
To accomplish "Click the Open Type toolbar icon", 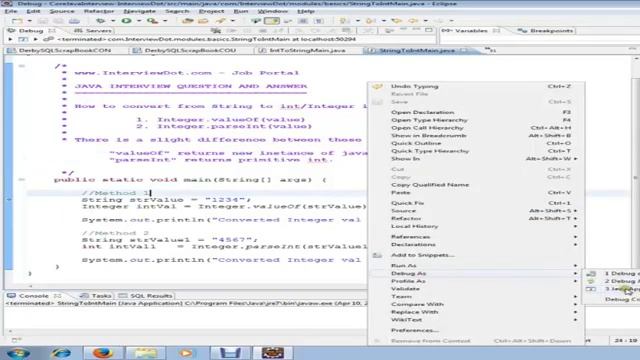I will (188, 20).
